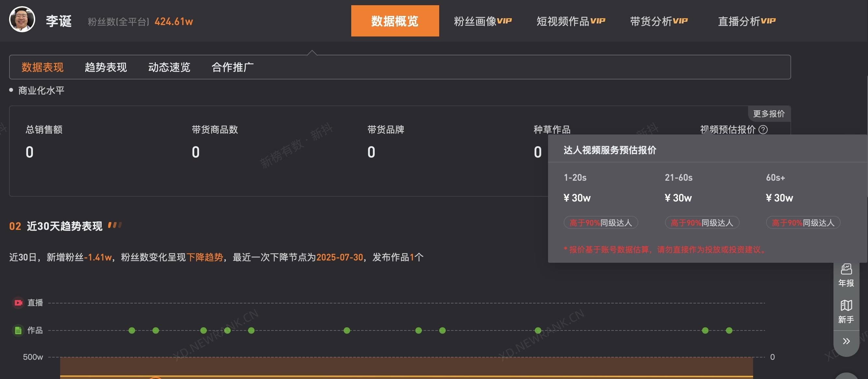Screen dimensions: 868x379
Task: Toggle visibility of the 作品 data row
Action: click(35, 330)
